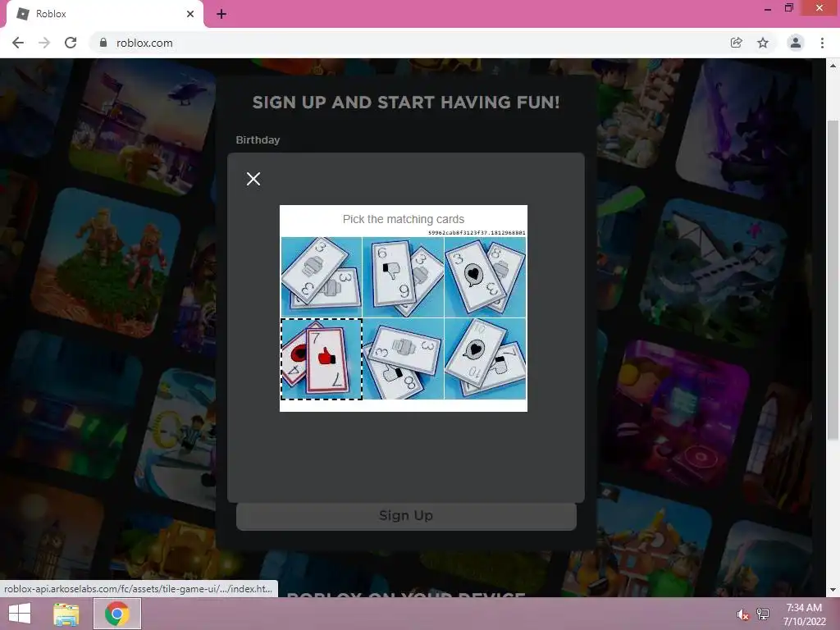Bookmark this page with the star

click(763, 43)
